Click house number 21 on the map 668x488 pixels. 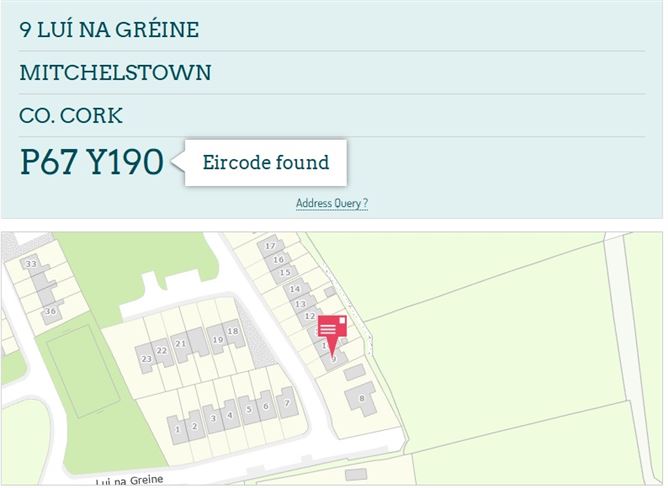pyautogui.click(x=181, y=344)
